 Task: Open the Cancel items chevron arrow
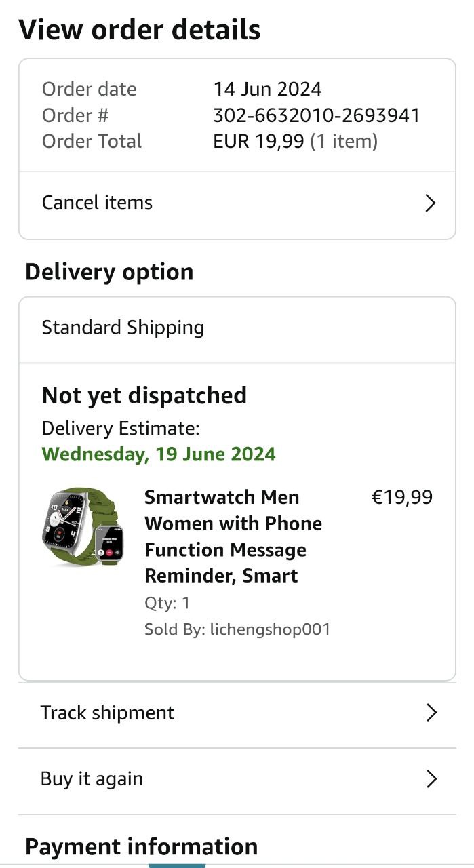pyautogui.click(x=430, y=203)
